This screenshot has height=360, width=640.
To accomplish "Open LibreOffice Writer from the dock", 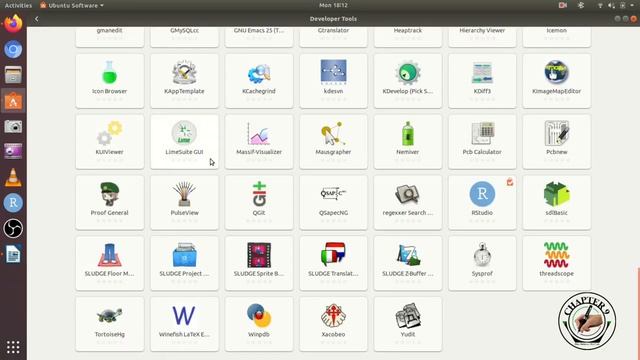I will tap(13, 254).
